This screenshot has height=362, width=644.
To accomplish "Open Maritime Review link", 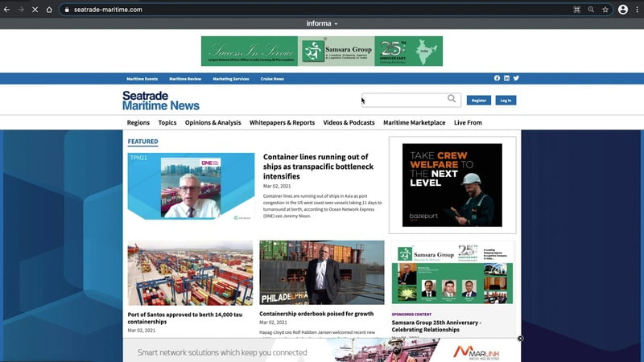I will click(185, 79).
